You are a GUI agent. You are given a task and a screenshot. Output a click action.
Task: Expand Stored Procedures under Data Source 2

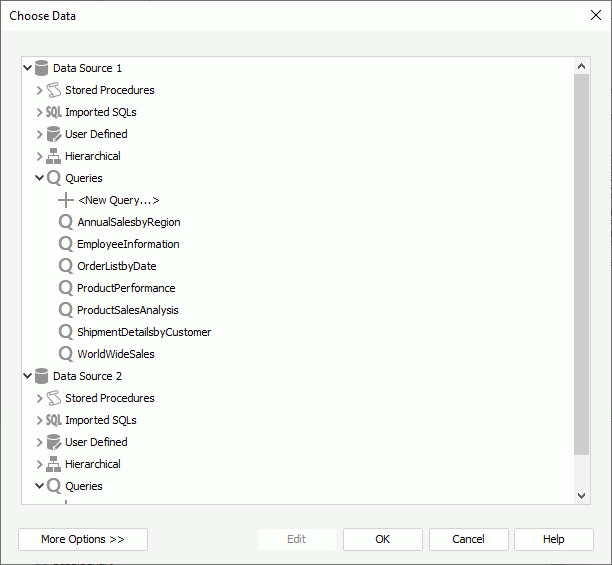click(39, 398)
